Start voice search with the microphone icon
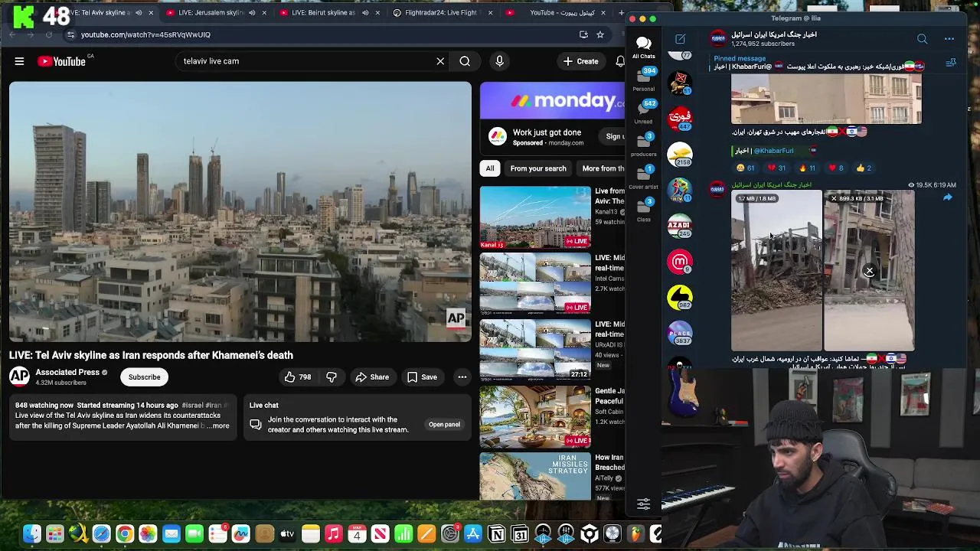This screenshot has width=980, height=551. click(x=499, y=61)
